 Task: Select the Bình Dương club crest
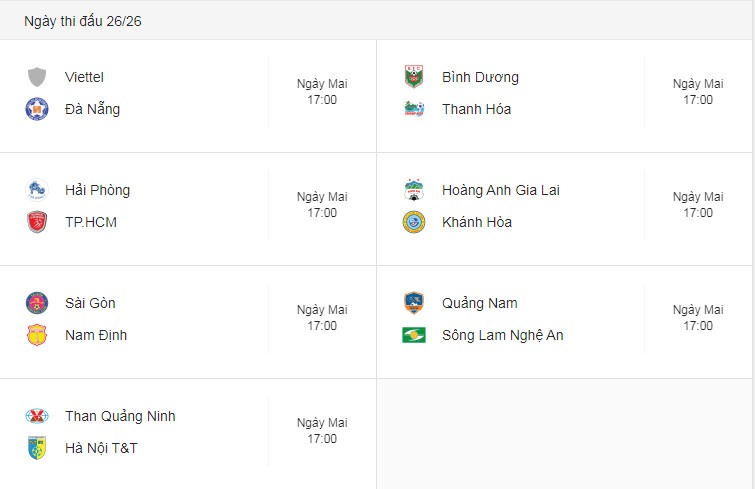tap(414, 77)
